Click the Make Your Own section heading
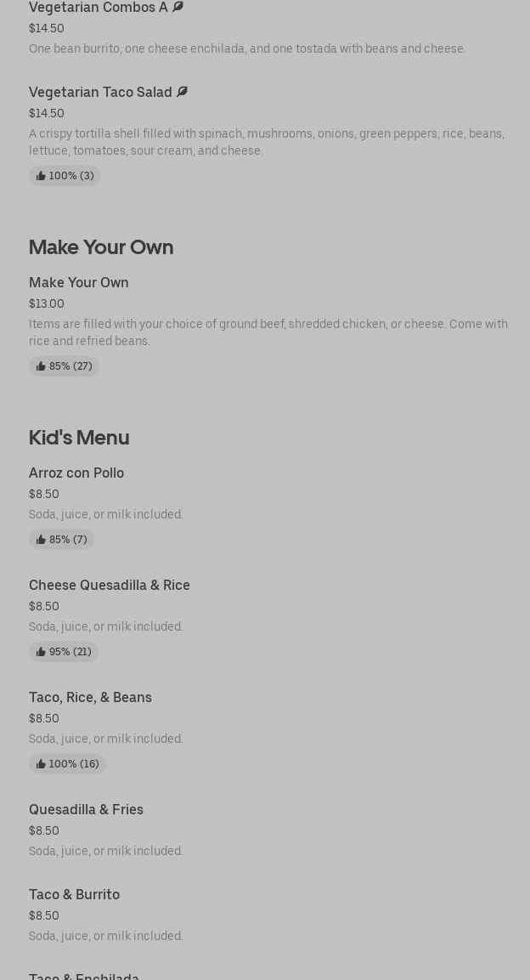This screenshot has height=980, width=530. (x=101, y=247)
